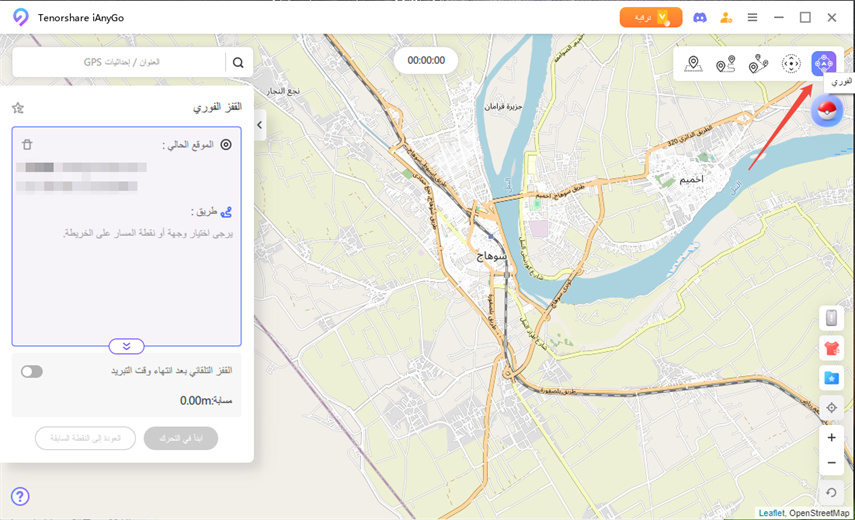Click the اخميم town label on map
The image size is (855, 520).
[691, 179]
